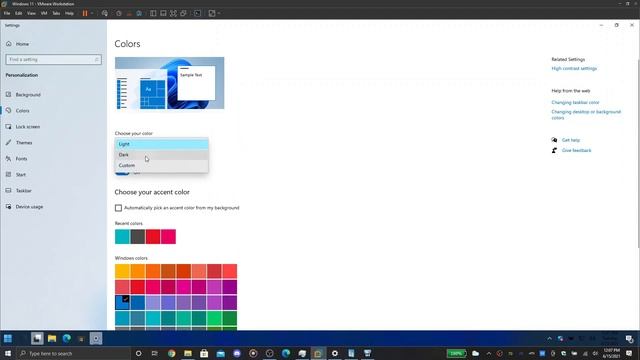The height and width of the screenshot is (360, 640).
Task: Expand the VMware view options dropdown
Action: click(219, 13)
